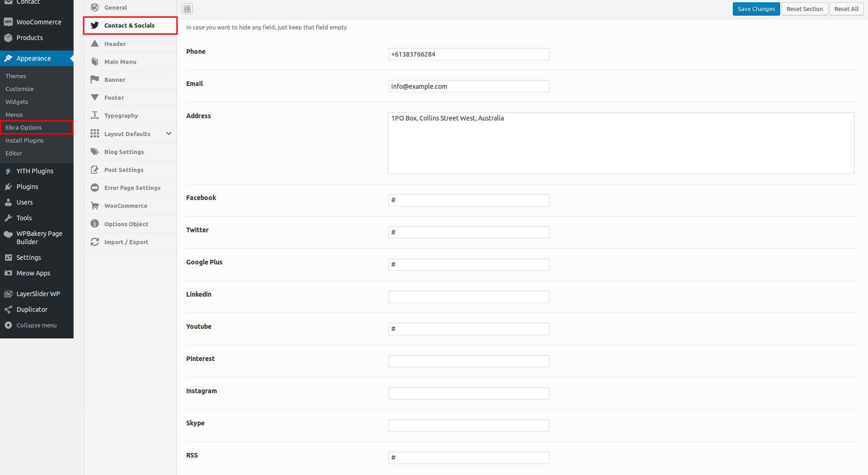Open the Meow Apps menu
Viewport: 868px width, 475px height.
[37, 273]
